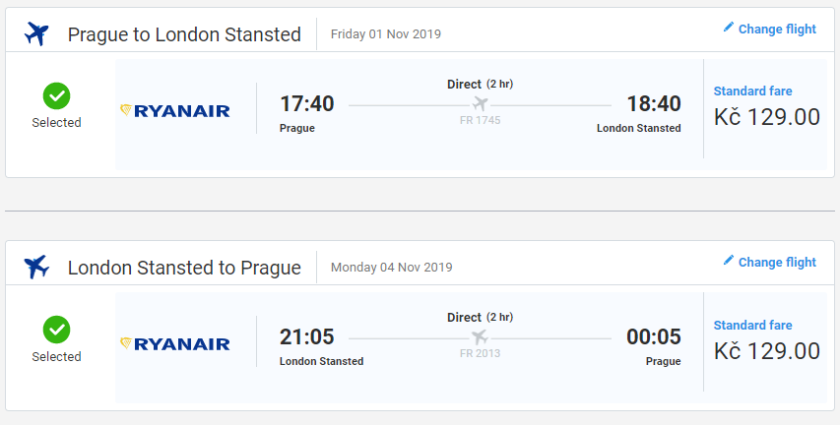Click the plane icon above FR 1745

click(480, 104)
